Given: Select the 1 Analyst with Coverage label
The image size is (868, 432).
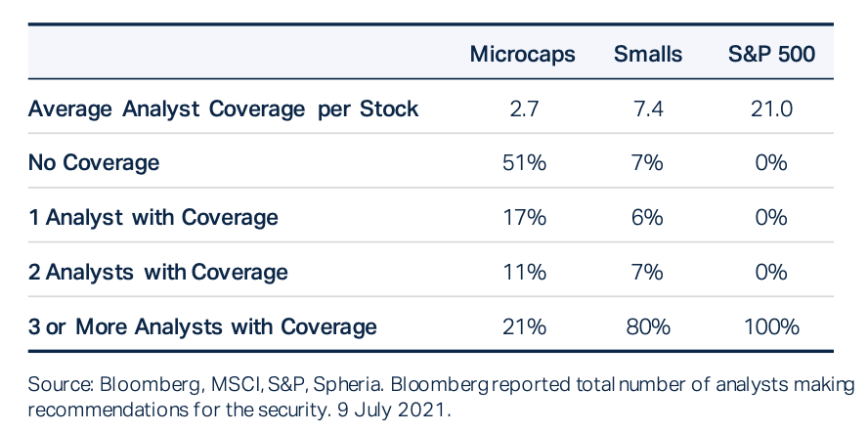Looking at the screenshot, I should [153, 217].
